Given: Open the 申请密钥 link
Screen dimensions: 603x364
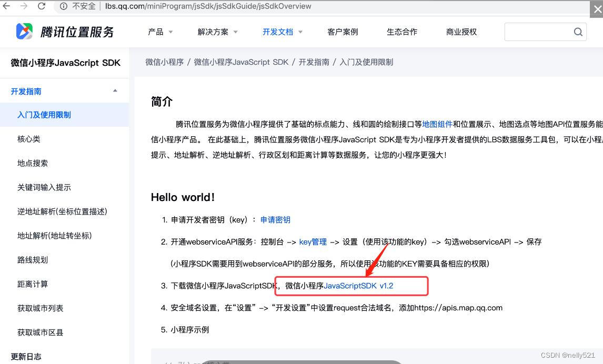Looking at the screenshot, I should 275,220.
